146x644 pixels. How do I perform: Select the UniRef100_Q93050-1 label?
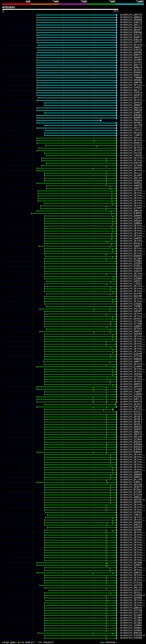(x=132, y=500)
